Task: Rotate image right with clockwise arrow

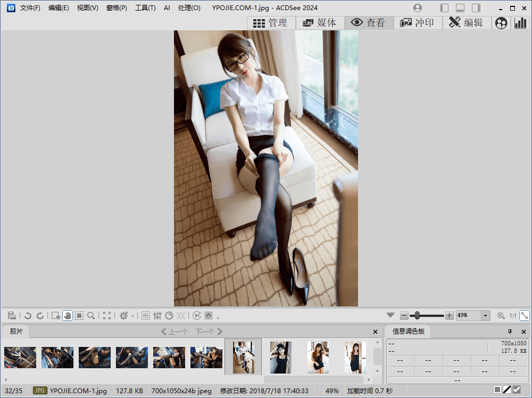Action: (40, 316)
